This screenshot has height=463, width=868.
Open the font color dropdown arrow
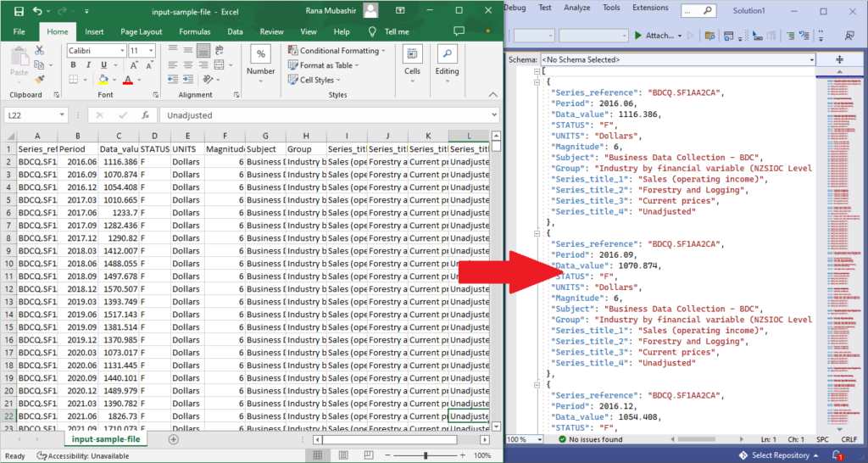point(139,81)
